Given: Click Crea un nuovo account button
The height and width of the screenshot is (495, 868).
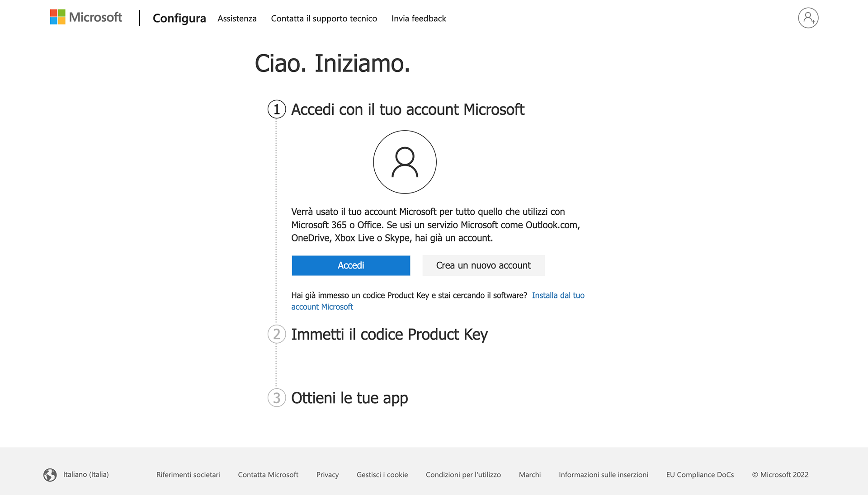Looking at the screenshot, I should [x=483, y=265].
